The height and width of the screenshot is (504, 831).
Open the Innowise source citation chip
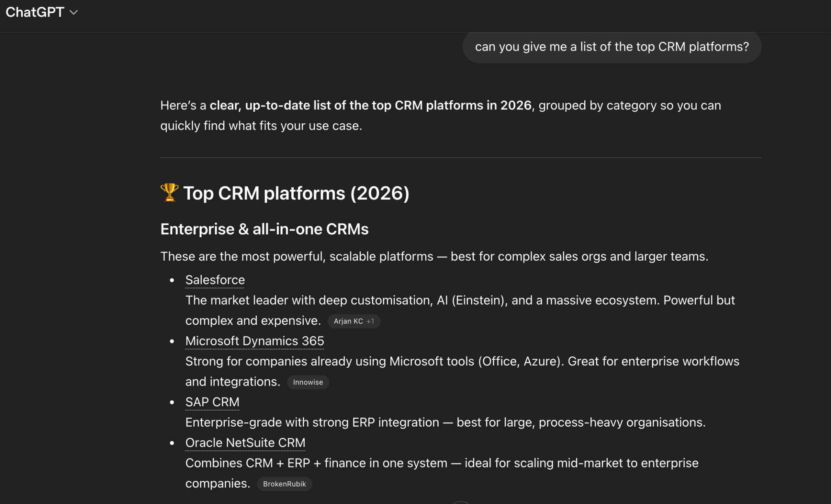308,382
